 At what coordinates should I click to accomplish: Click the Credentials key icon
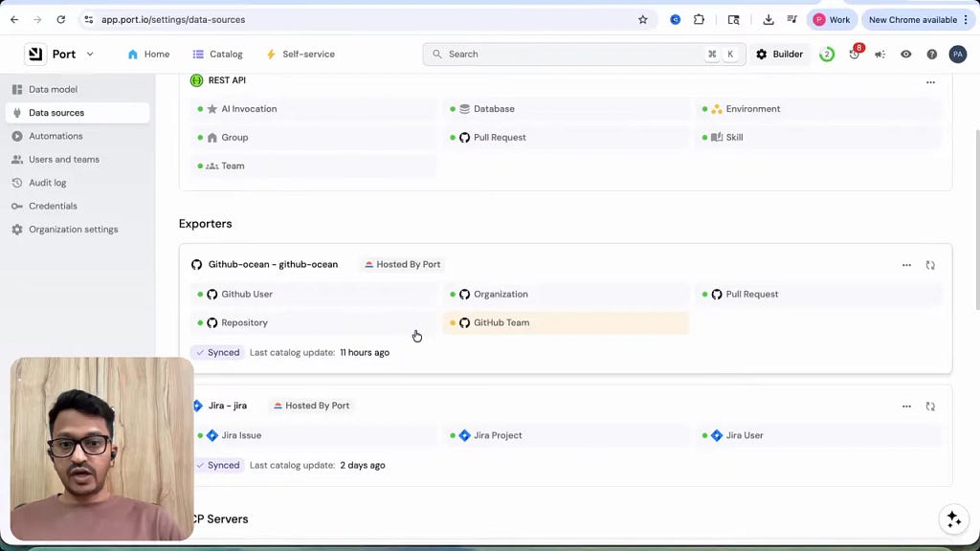[x=17, y=207]
